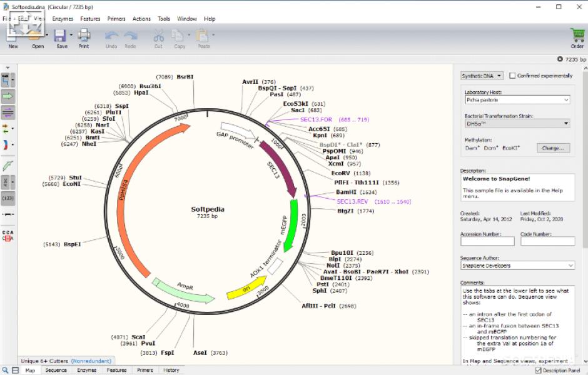Screen dimensions: 588x375
Task: Open the Enzymes menu in the menu bar
Action: click(x=63, y=19)
